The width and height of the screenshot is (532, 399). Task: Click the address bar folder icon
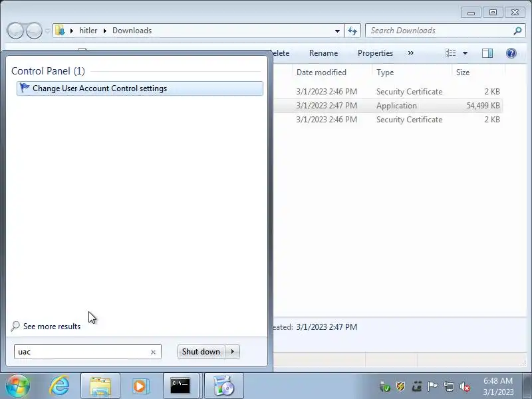[60, 31]
